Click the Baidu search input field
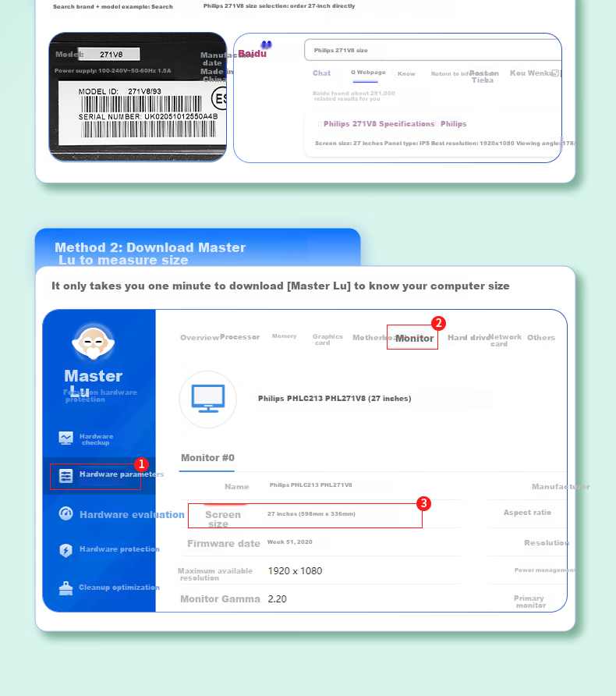The width and height of the screenshot is (616, 696). [433, 50]
